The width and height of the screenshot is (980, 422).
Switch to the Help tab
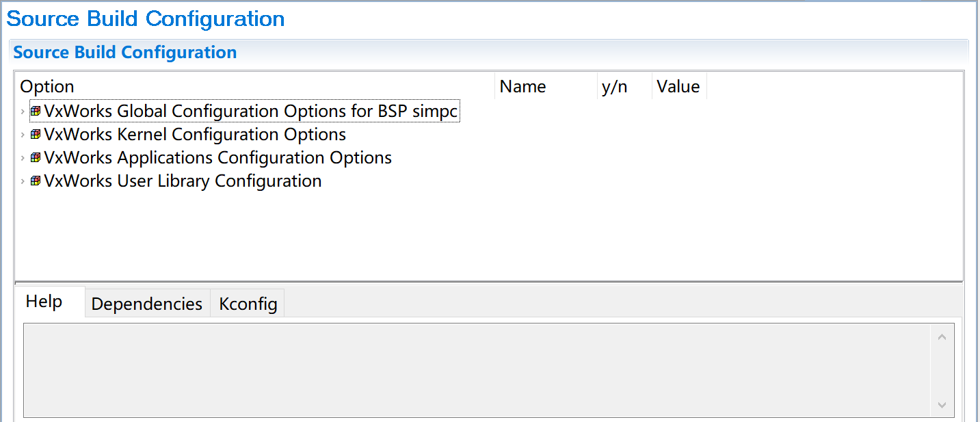[44, 302]
